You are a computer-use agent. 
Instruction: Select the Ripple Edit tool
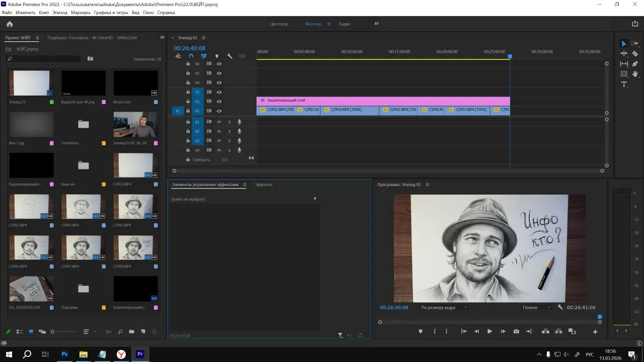[624, 53]
